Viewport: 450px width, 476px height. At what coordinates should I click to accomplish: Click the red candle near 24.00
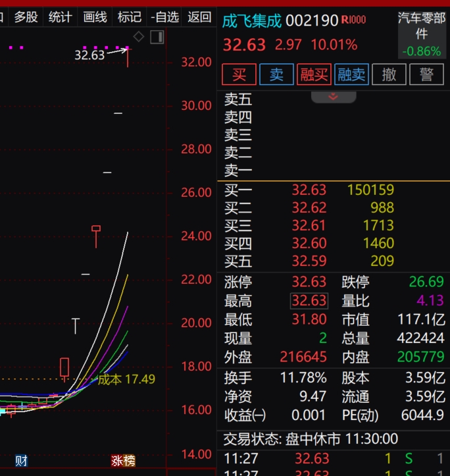tap(96, 237)
